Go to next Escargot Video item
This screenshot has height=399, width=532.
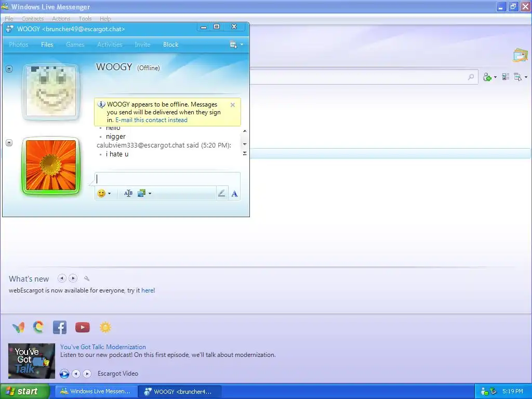pyautogui.click(x=87, y=374)
